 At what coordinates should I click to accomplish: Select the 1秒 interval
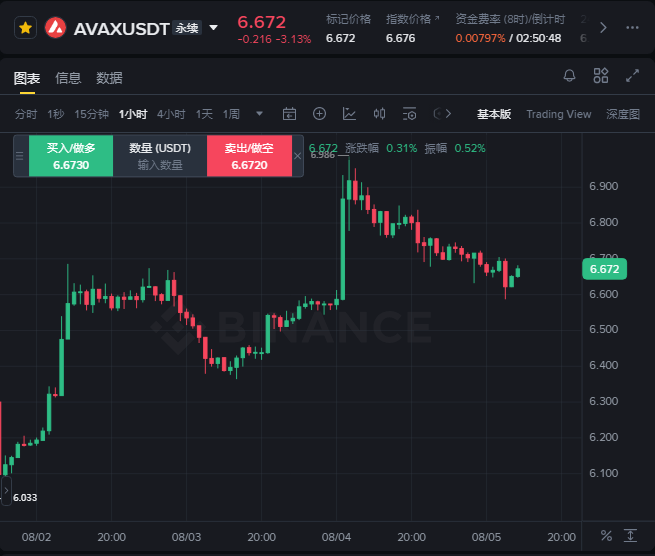coord(56,114)
